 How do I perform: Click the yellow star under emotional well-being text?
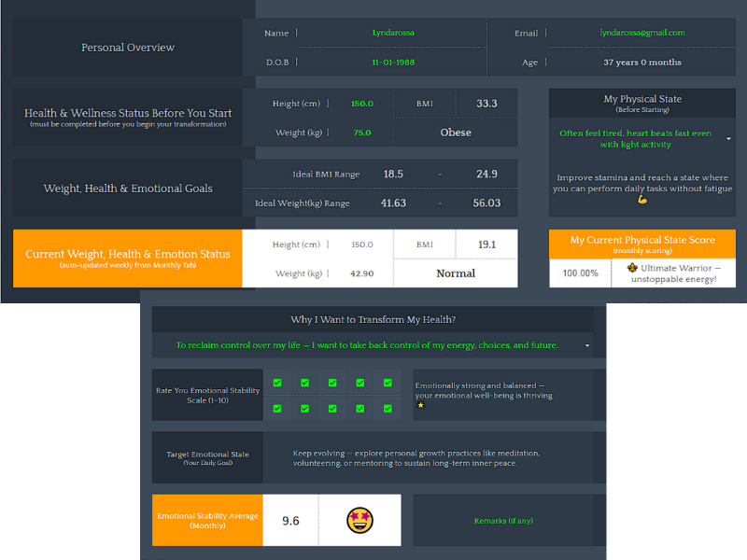[x=420, y=406]
